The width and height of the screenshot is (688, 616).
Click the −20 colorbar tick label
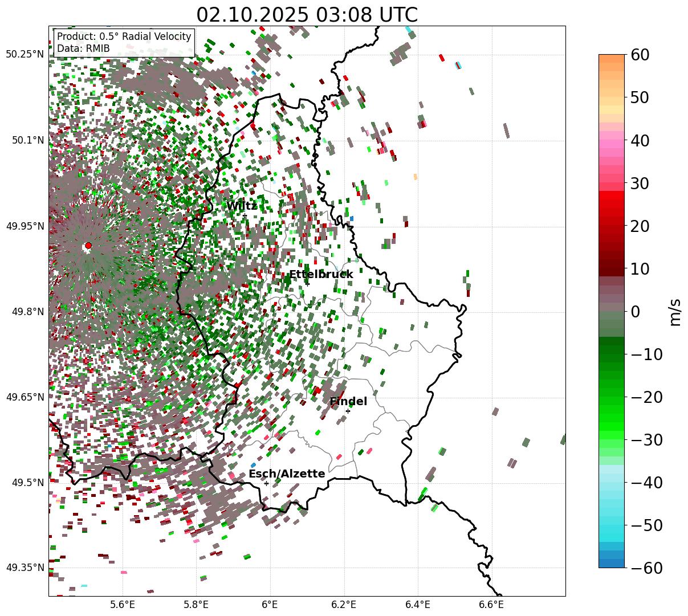pos(646,397)
